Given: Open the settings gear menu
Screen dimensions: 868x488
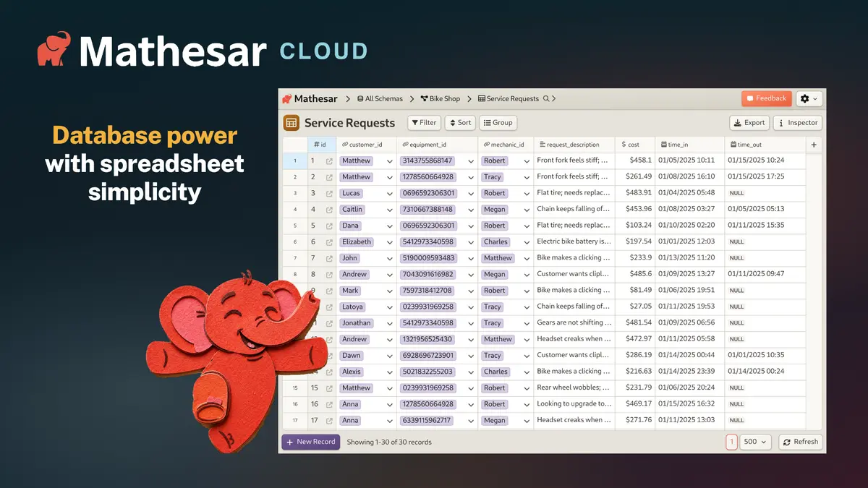Looking at the screenshot, I should [x=809, y=98].
